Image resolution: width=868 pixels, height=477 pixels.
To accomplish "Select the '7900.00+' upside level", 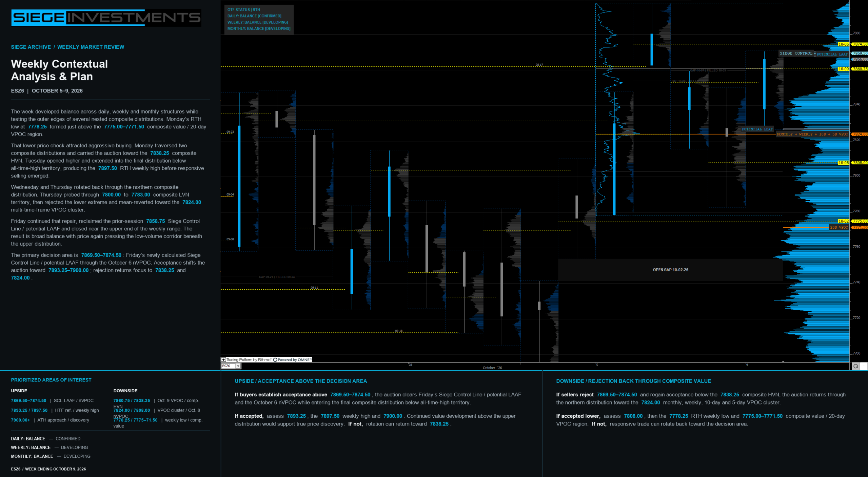I will click(x=20, y=420).
